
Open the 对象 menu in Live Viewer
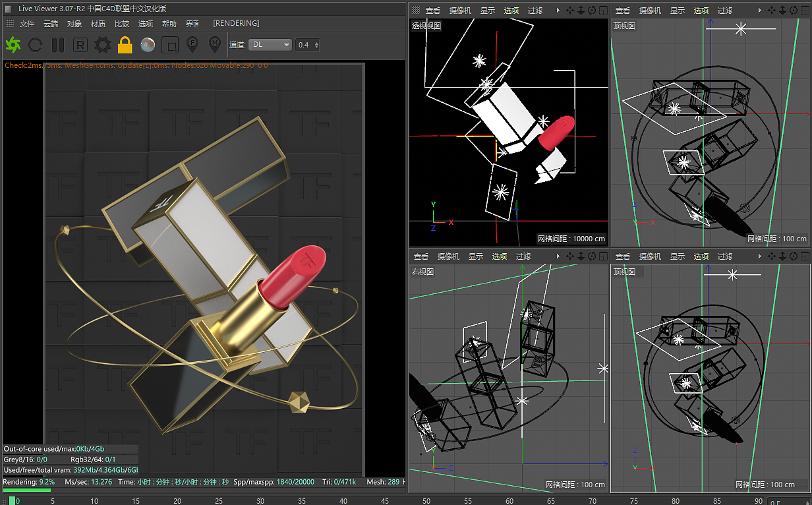pos(74,24)
